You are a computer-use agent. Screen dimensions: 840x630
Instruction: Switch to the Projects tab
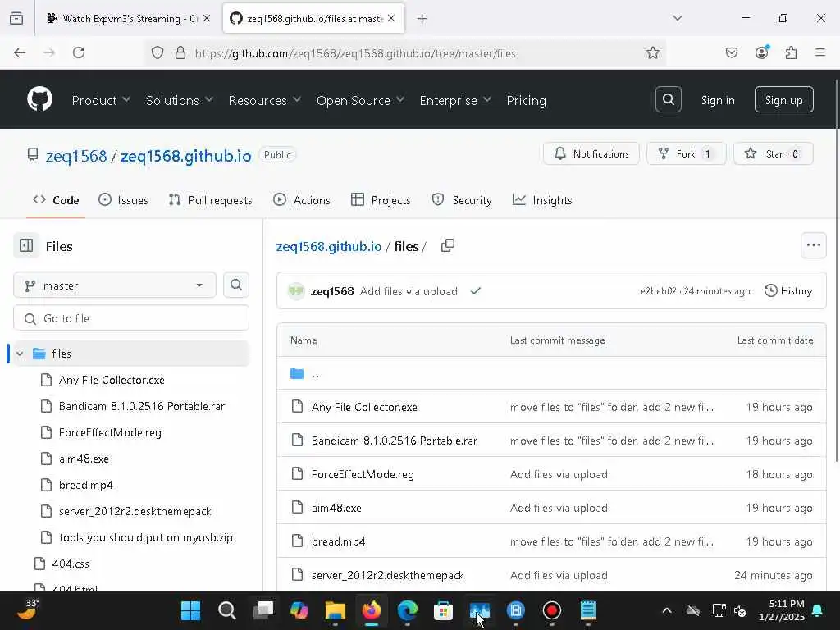coord(381,200)
